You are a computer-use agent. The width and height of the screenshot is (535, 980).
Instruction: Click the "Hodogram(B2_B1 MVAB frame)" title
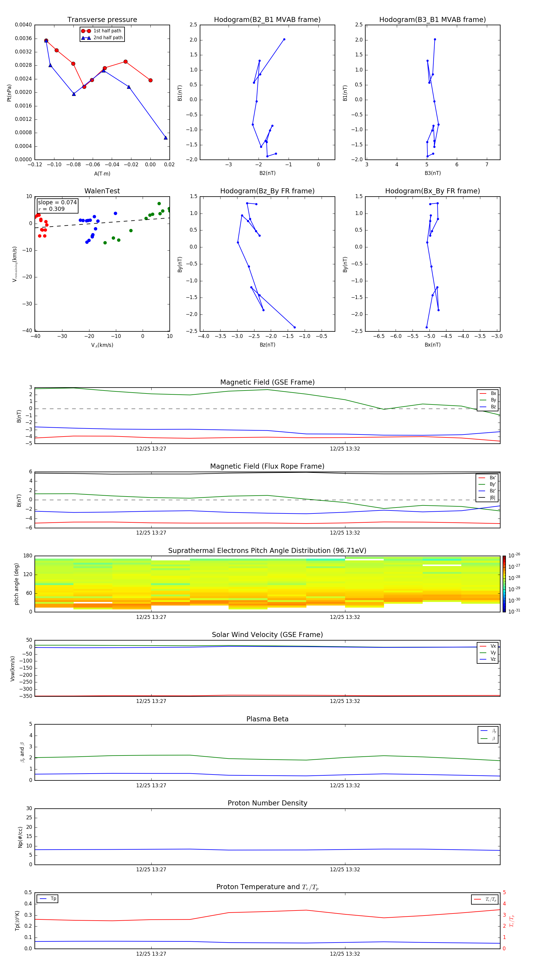[267, 20]
